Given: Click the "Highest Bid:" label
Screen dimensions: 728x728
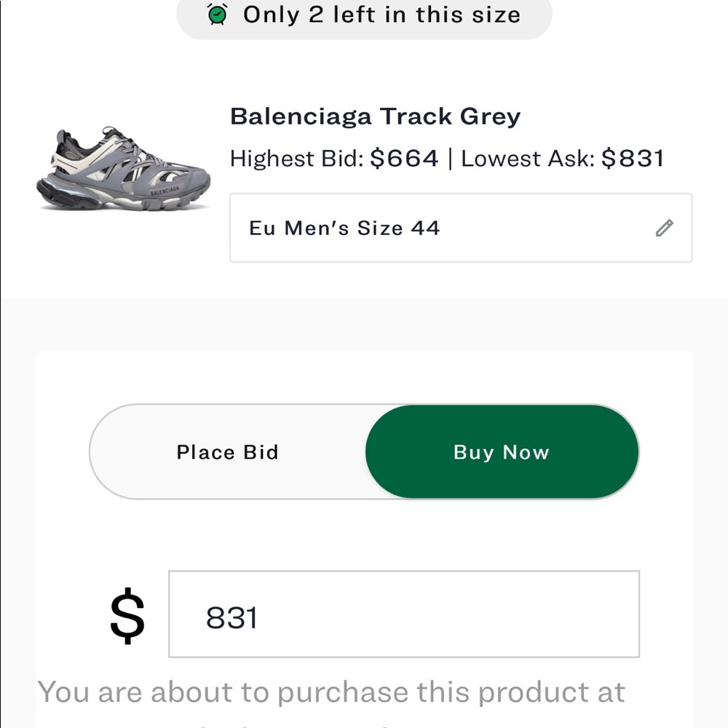Looking at the screenshot, I should click(x=296, y=159).
